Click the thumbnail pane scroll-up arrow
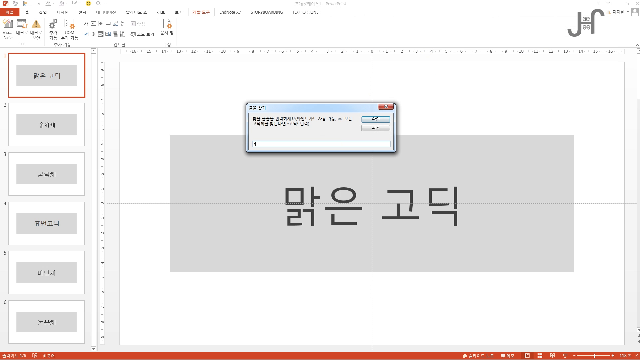This screenshot has width=640, height=360. (x=93, y=51)
